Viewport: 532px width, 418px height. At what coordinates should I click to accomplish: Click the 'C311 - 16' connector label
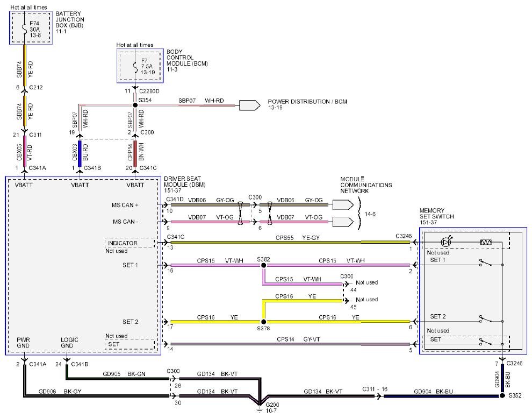[375, 389]
